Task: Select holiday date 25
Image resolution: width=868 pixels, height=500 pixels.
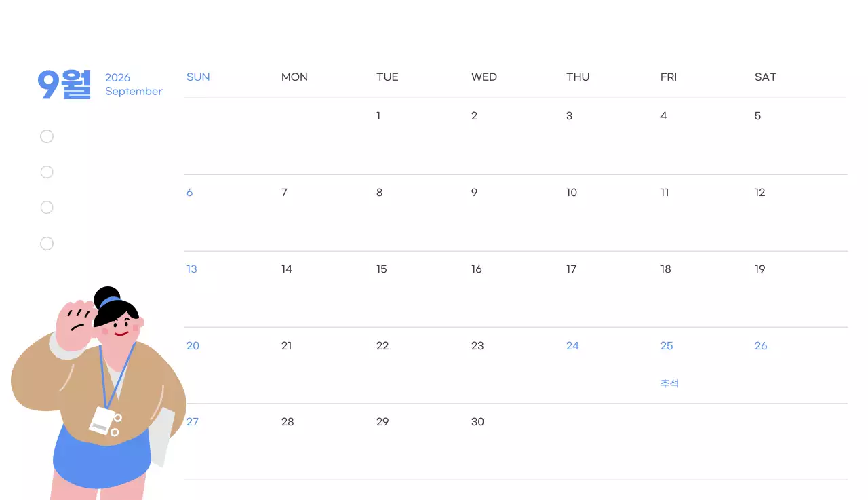Action: pyautogui.click(x=667, y=346)
